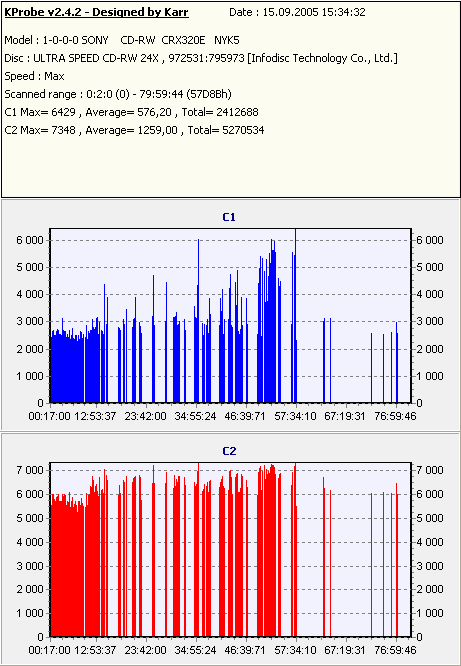Viewport: 461px width, 666px height.
Task: Click the 7 000 right axis label on C2 chart
Action: click(429, 470)
